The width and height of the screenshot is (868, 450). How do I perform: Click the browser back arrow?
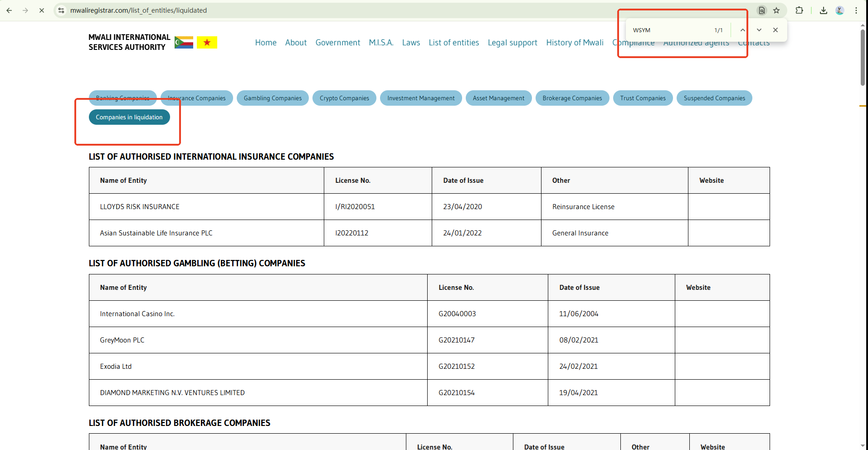(9, 10)
